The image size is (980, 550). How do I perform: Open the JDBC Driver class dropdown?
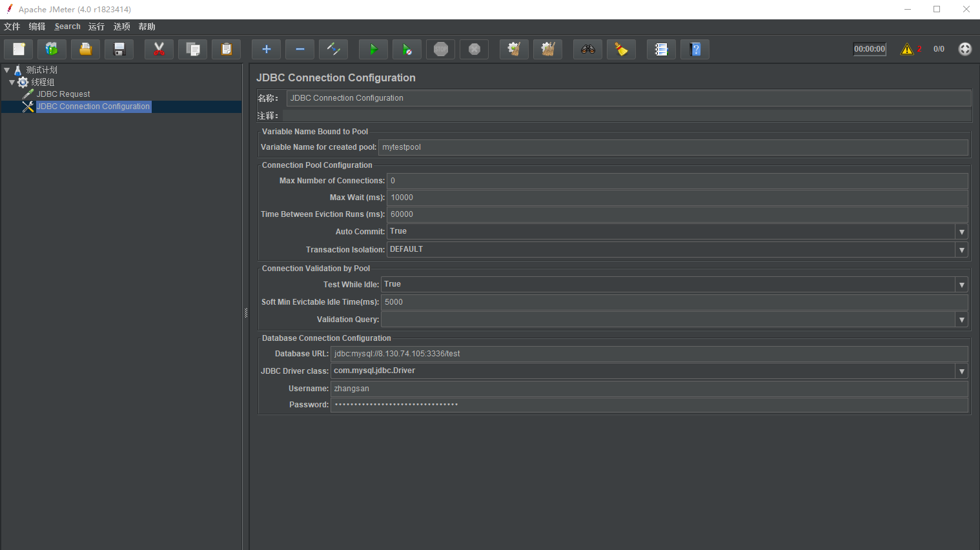(x=961, y=371)
